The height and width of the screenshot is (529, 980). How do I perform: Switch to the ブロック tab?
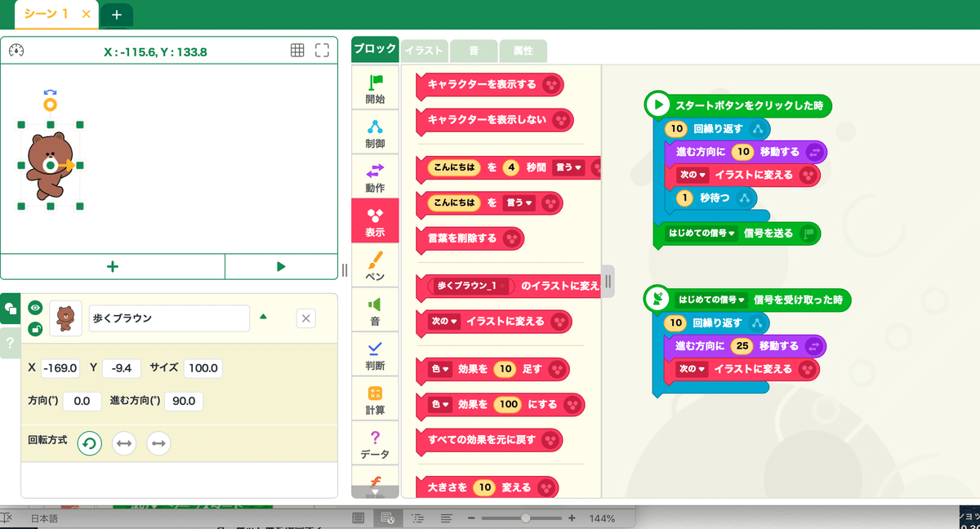tap(375, 49)
